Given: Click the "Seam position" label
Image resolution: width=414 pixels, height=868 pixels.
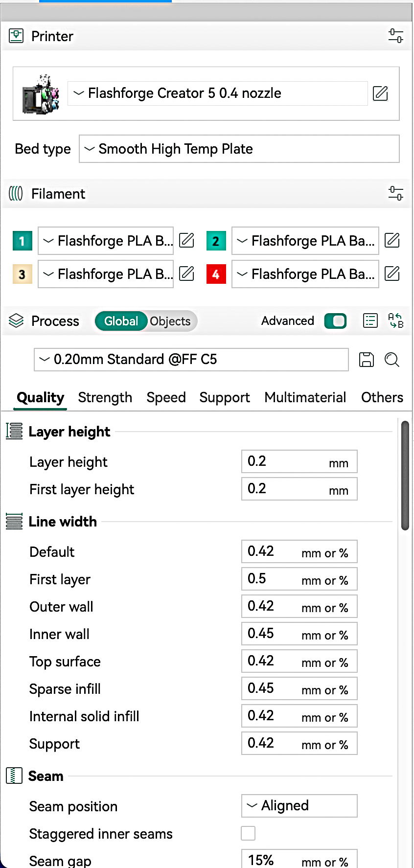Looking at the screenshot, I should coord(73,806).
